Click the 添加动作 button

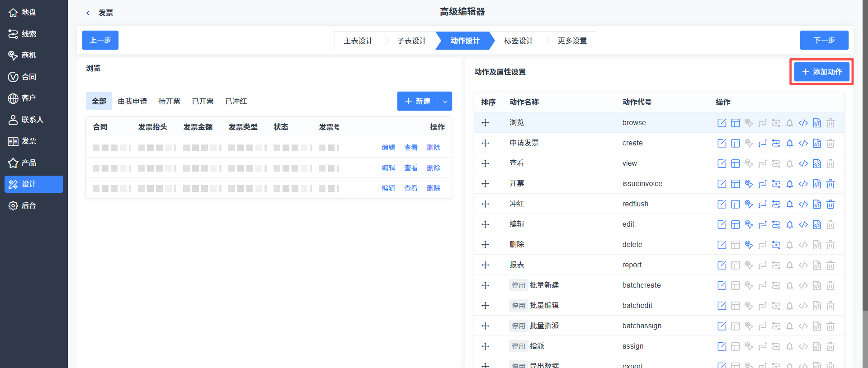click(821, 72)
